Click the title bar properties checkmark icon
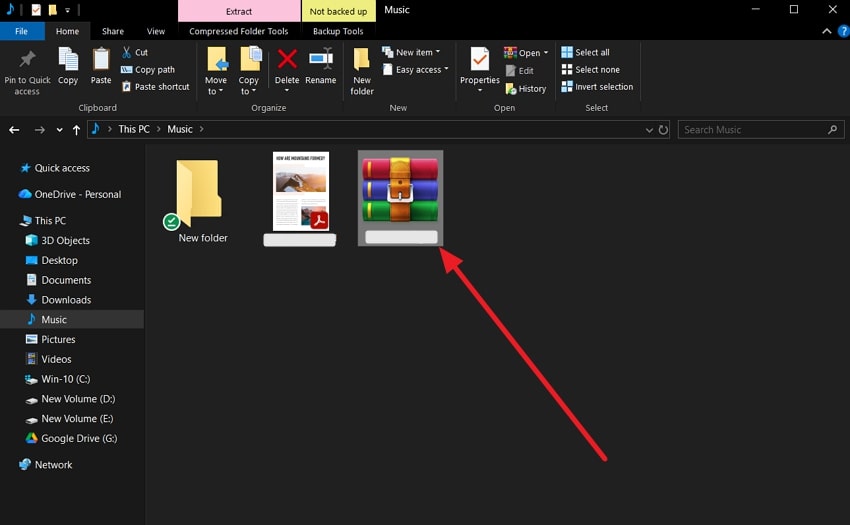Viewport: 850px width, 525px height. pyautogui.click(x=36, y=10)
